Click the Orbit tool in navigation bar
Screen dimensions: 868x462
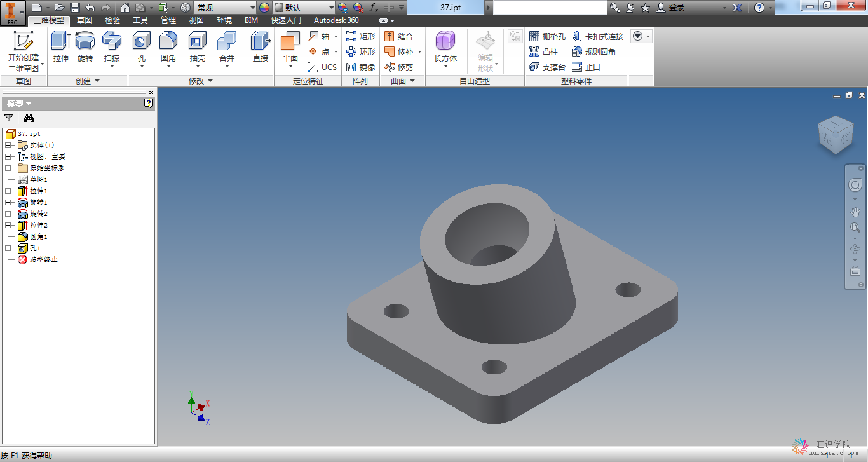[855, 250]
